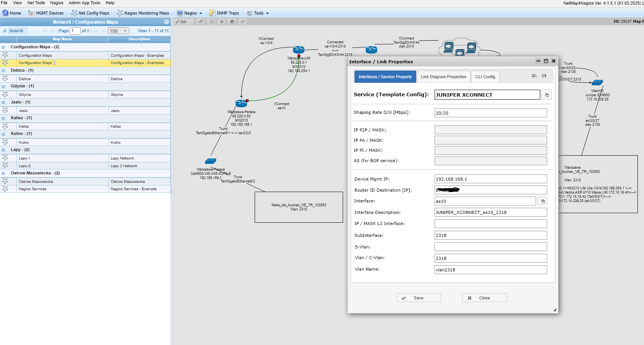This screenshot has width=644, height=345.
Task: Open the Tools dropdown in toolbar
Action: (x=258, y=13)
